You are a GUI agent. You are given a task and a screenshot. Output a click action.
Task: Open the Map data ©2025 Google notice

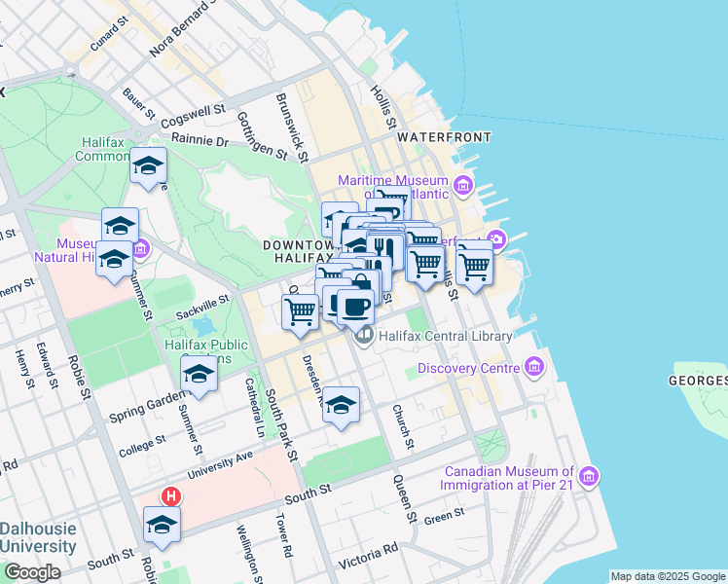[x=669, y=576]
